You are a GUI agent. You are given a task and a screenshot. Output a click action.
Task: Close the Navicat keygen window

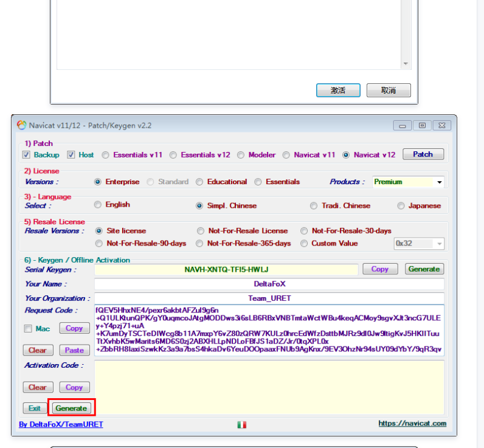point(442,126)
